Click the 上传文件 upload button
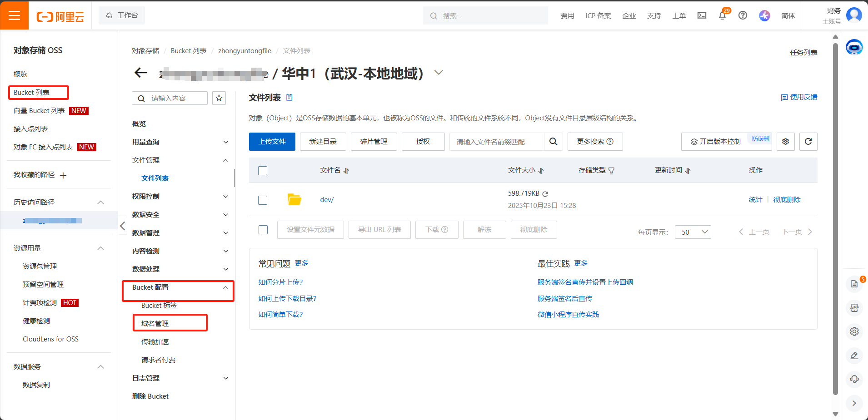The image size is (868, 420). pos(272,141)
